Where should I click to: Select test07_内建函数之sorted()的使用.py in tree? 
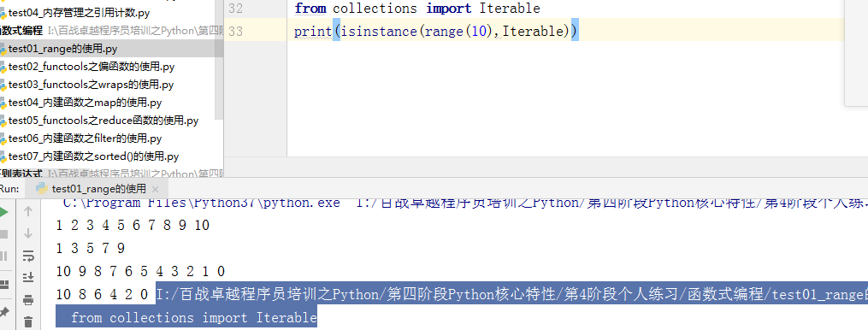tap(93, 156)
